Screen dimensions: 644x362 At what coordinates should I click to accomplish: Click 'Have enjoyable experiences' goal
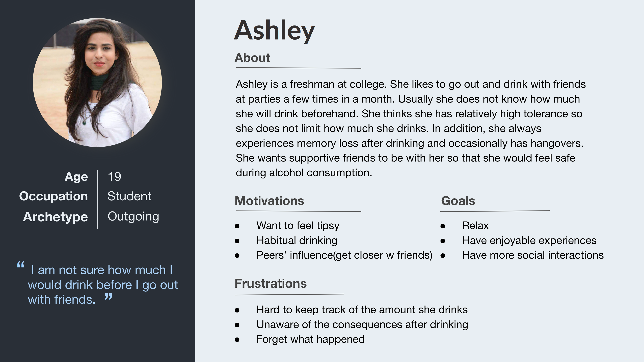(x=529, y=240)
